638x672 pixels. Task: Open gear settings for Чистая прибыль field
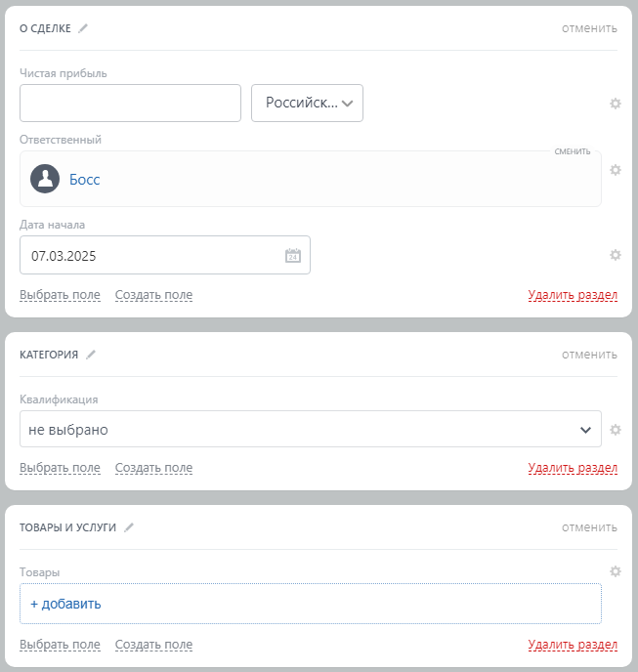click(616, 104)
